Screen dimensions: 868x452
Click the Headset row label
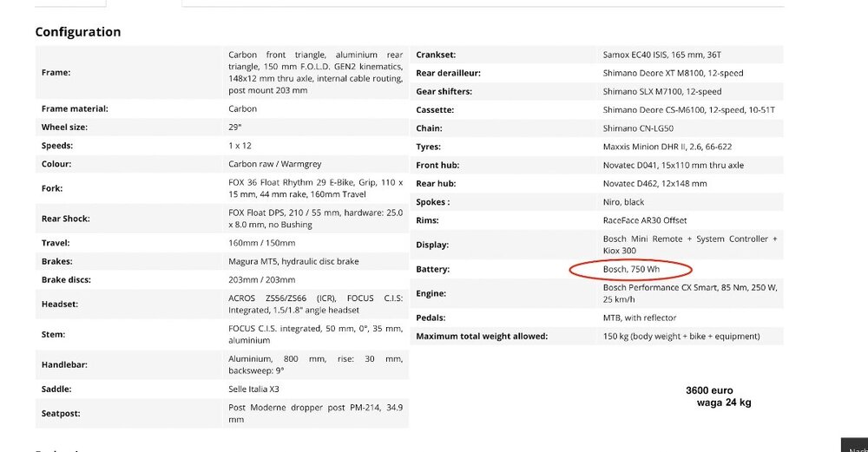pos(62,304)
